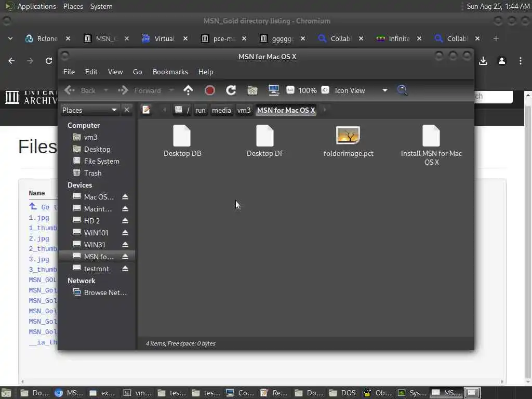Open file search magnifier icon

point(402,90)
